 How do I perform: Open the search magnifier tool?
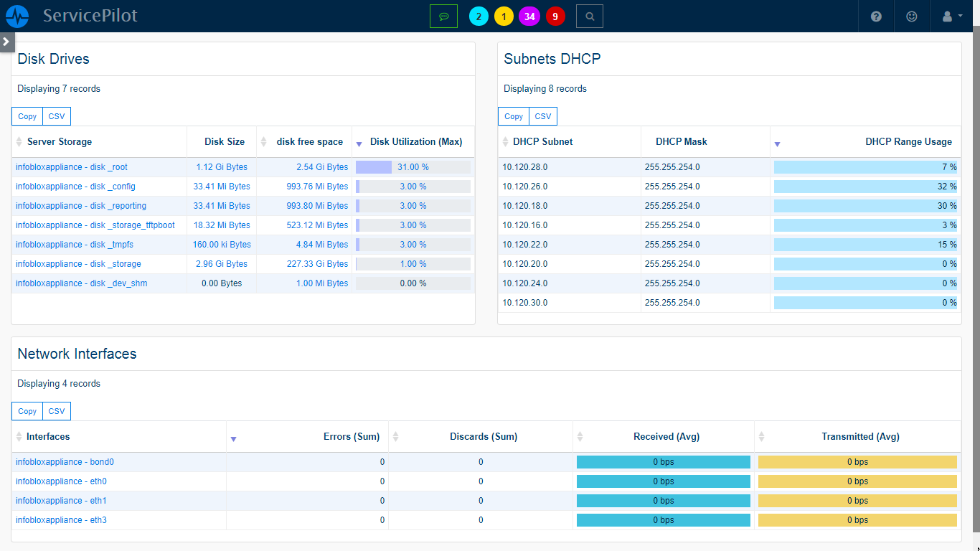click(589, 15)
